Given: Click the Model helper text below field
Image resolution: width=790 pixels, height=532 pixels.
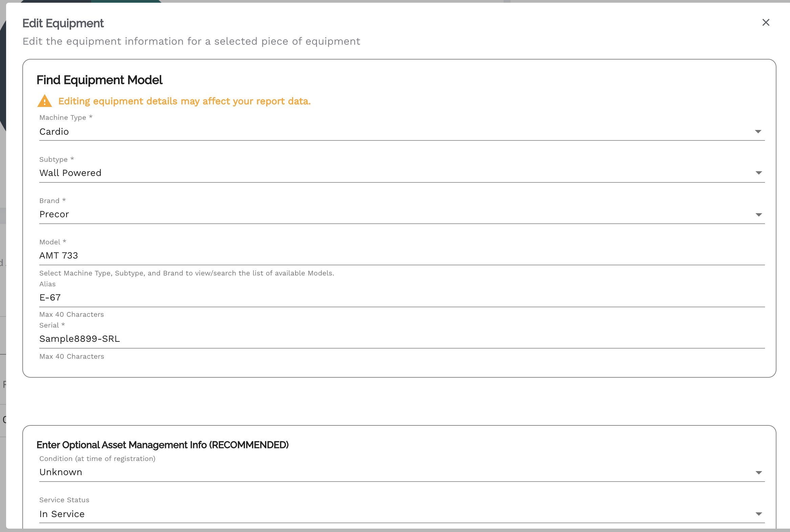Looking at the screenshot, I should pyautogui.click(x=186, y=273).
